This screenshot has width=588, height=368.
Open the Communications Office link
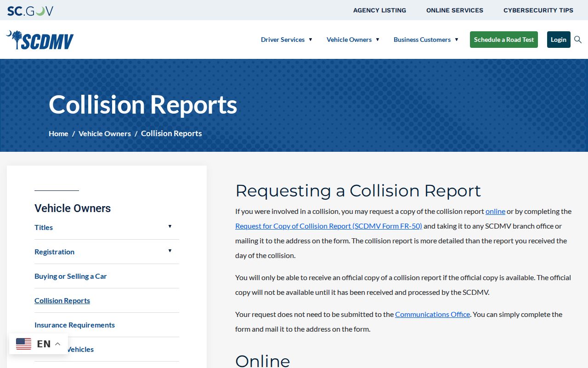tap(432, 314)
